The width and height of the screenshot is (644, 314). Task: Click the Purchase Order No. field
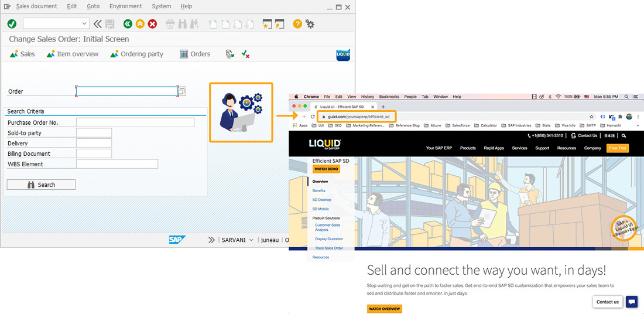(135, 122)
